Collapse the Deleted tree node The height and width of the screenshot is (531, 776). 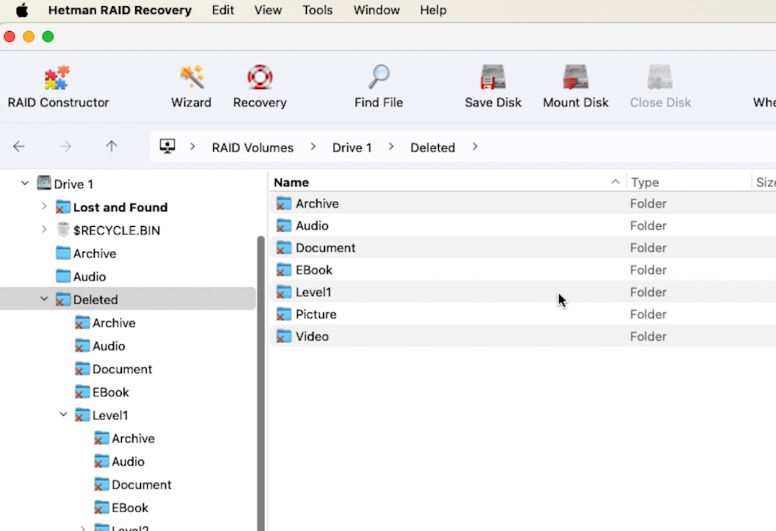tap(44, 299)
